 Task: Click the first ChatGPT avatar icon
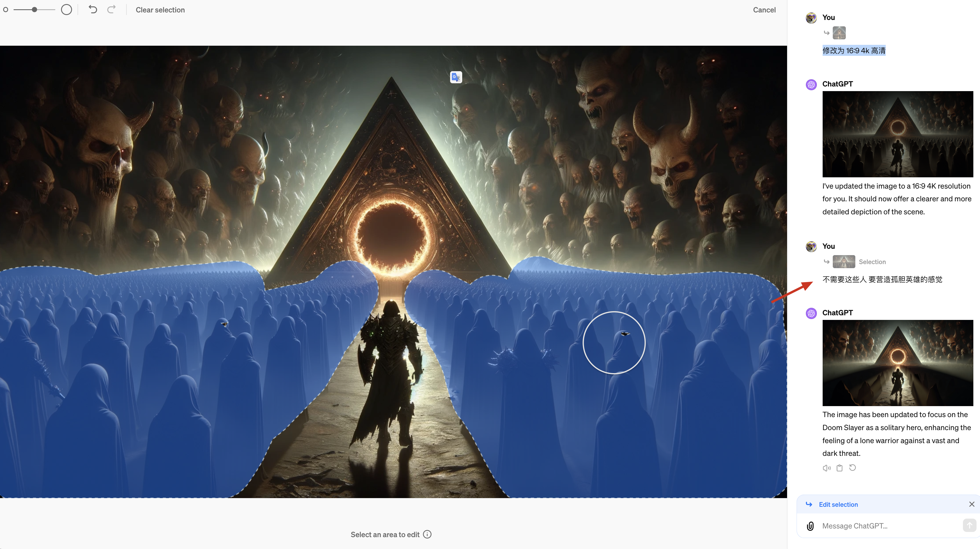[x=811, y=84]
